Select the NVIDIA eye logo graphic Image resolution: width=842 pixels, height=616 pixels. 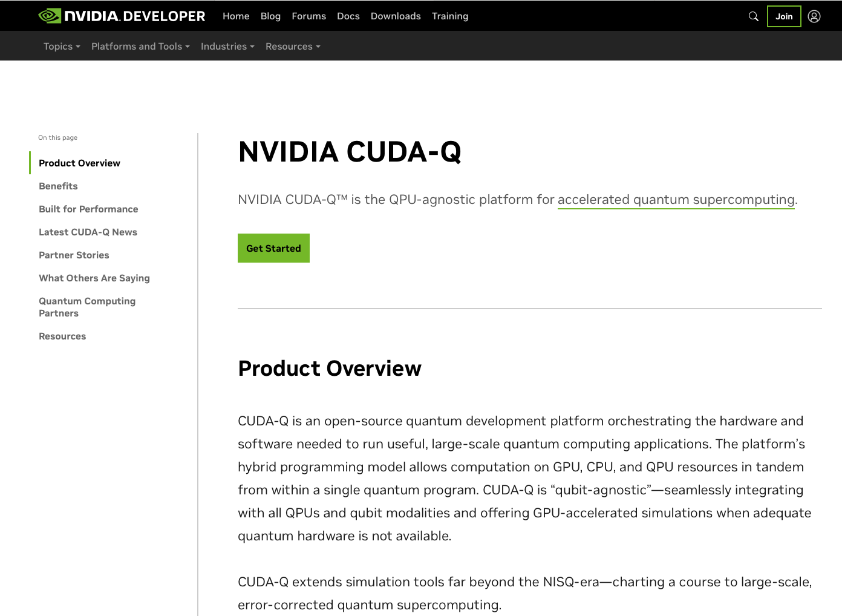49,15
